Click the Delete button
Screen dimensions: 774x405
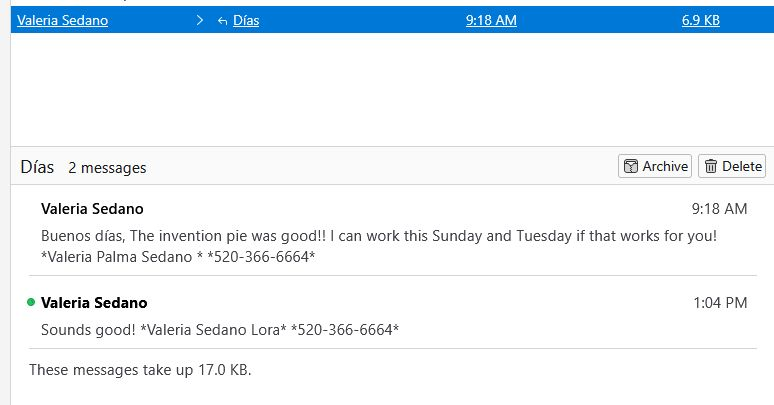click(x=732, y=167)
